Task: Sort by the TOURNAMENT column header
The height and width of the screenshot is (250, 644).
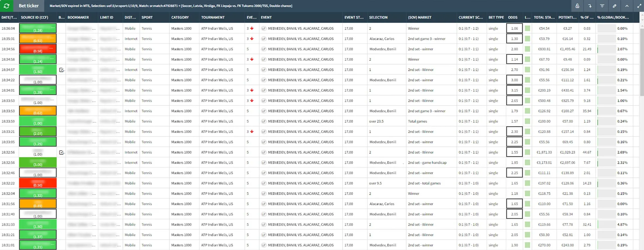Action: (213, 18)
